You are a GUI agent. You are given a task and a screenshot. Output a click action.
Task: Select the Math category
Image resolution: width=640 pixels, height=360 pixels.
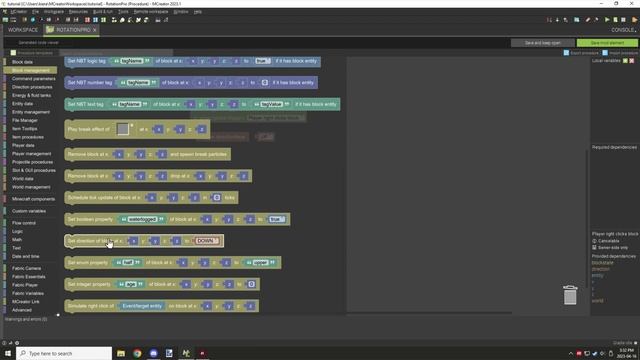coord(17,240)
